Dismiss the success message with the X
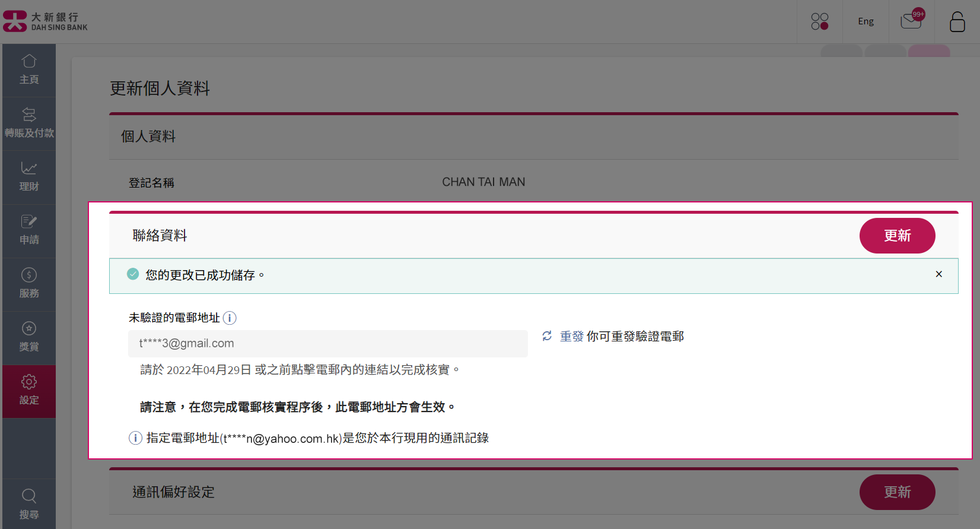Viewport: 980px width, 529px height. [938, 274]
